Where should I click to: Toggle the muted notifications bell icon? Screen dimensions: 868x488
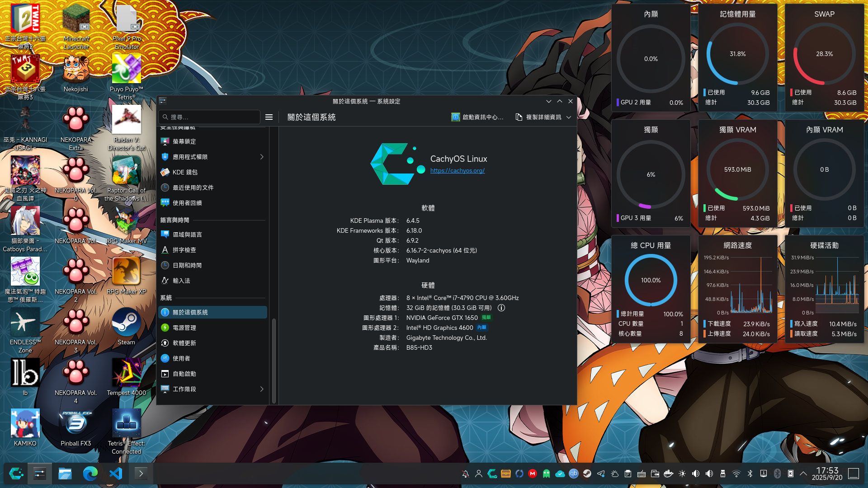point(465,474)
